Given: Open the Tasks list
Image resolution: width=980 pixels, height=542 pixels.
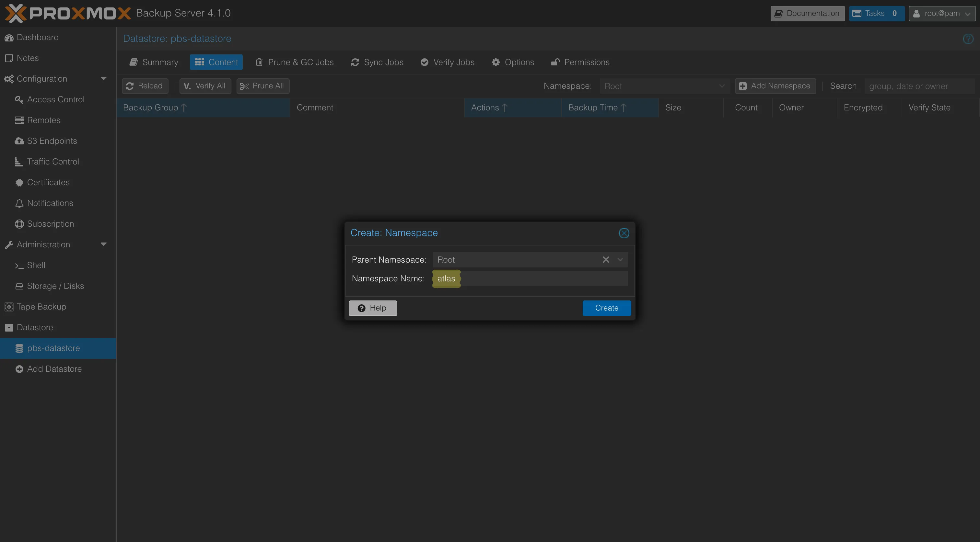Looking at the screenshot, I should coord(876,13).
